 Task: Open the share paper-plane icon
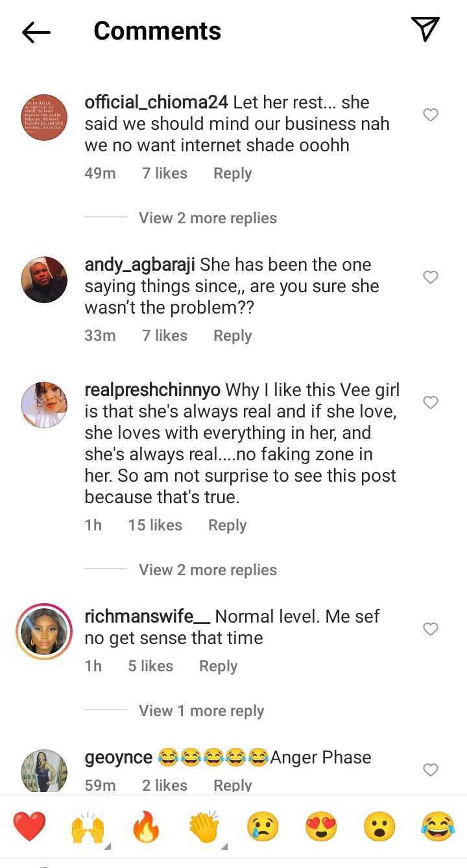point(425,30)
